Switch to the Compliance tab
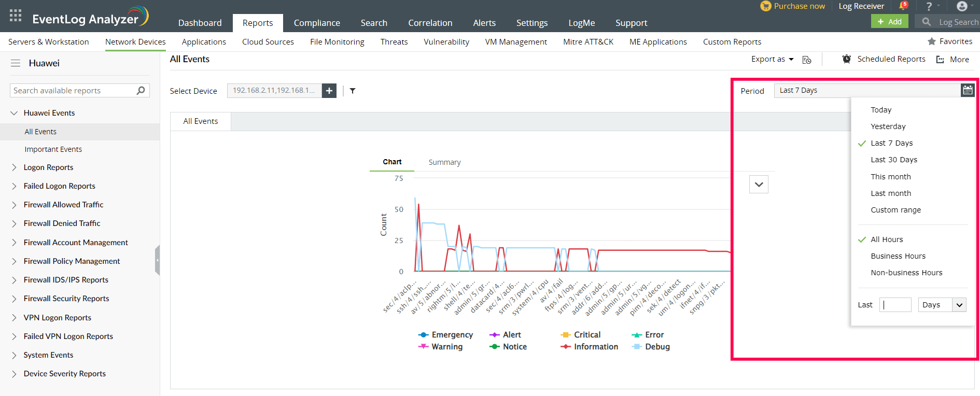This screenshot has width=980, height=396. point(317,23)
